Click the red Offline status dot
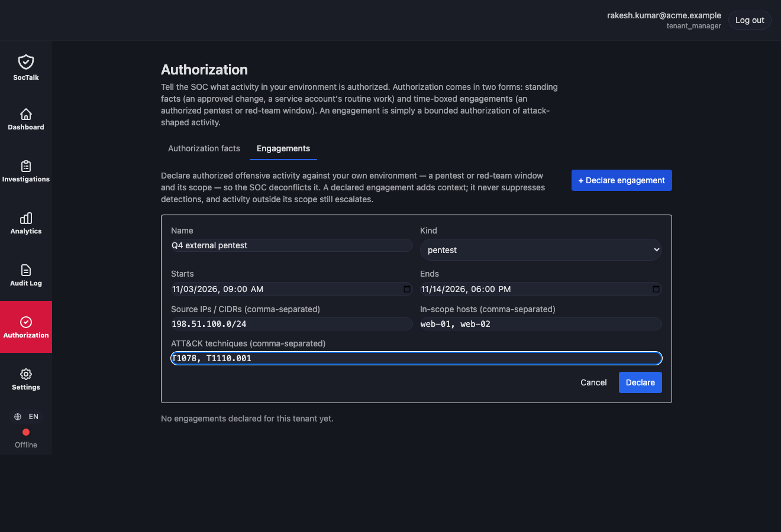Viewport: 781px width, 532px height. tap(26, 432)
